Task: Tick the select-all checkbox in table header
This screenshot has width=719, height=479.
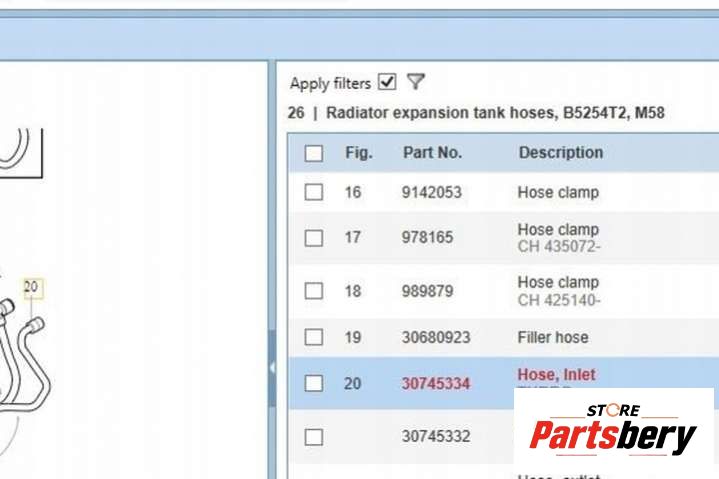Action: click(x=314, y=153)
